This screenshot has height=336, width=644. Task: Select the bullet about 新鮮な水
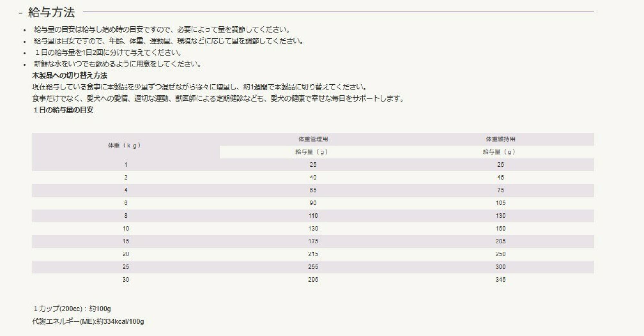pyautogui.click(x=118, y=64)
